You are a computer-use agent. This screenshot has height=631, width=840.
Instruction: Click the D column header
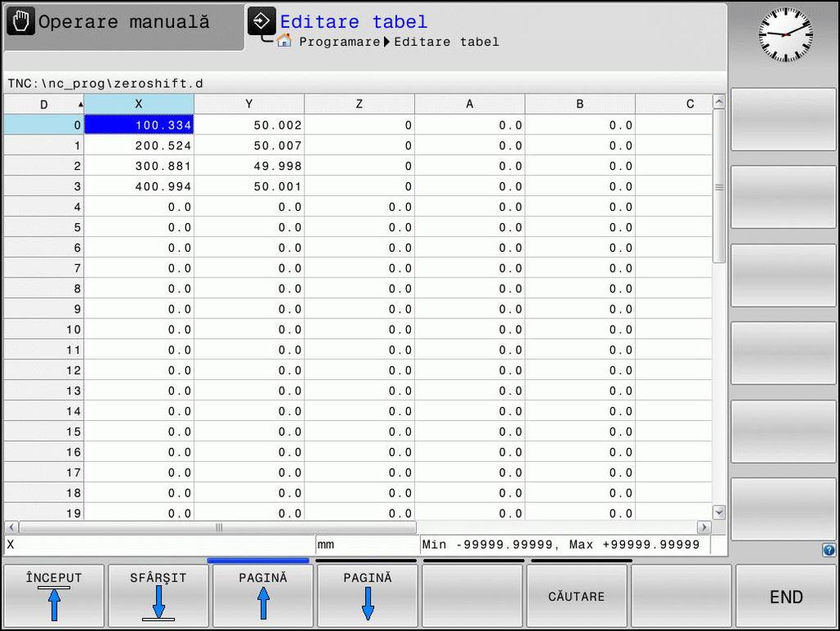44,104
